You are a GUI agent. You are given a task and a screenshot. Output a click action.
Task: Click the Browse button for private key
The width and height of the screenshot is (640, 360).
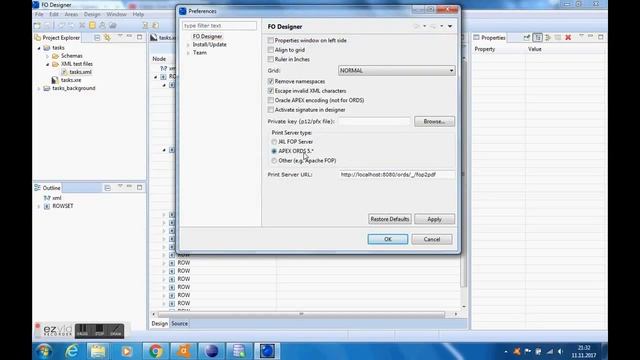point(434,121)
